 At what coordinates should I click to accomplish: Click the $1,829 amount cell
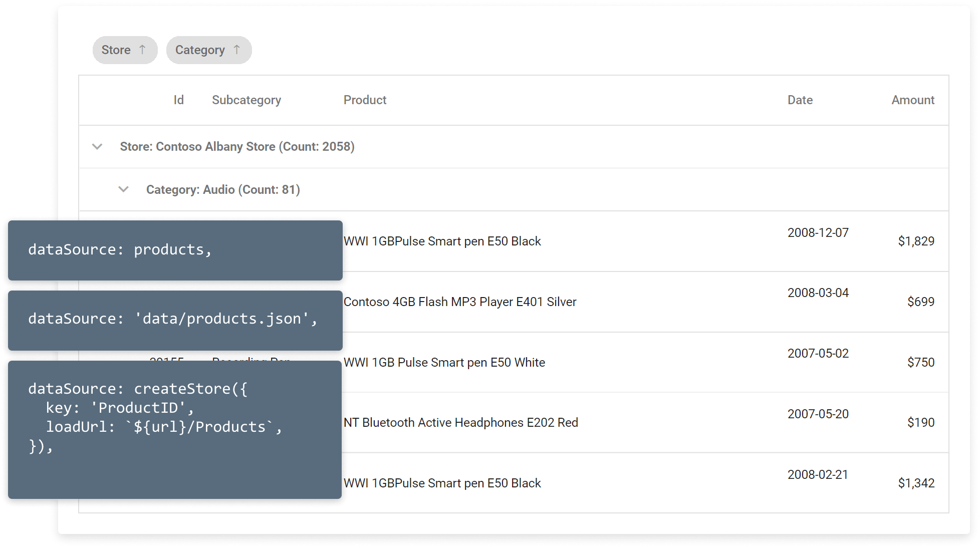tap(915, 241)
